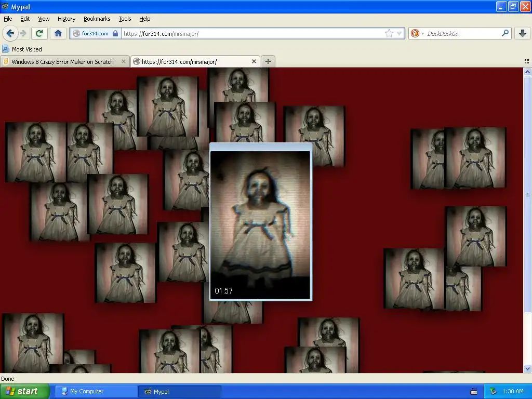Viewport: 532px width, 399px height.
Task: Open the Most Visited bookmarks folder
Action: [x=22, y=49]
